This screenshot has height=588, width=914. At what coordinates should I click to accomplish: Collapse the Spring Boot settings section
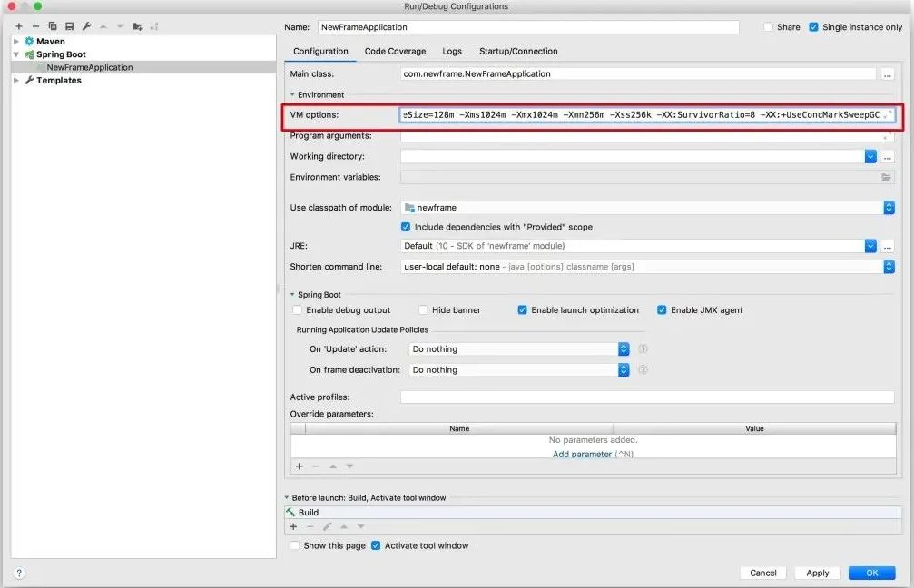[292, 294]
